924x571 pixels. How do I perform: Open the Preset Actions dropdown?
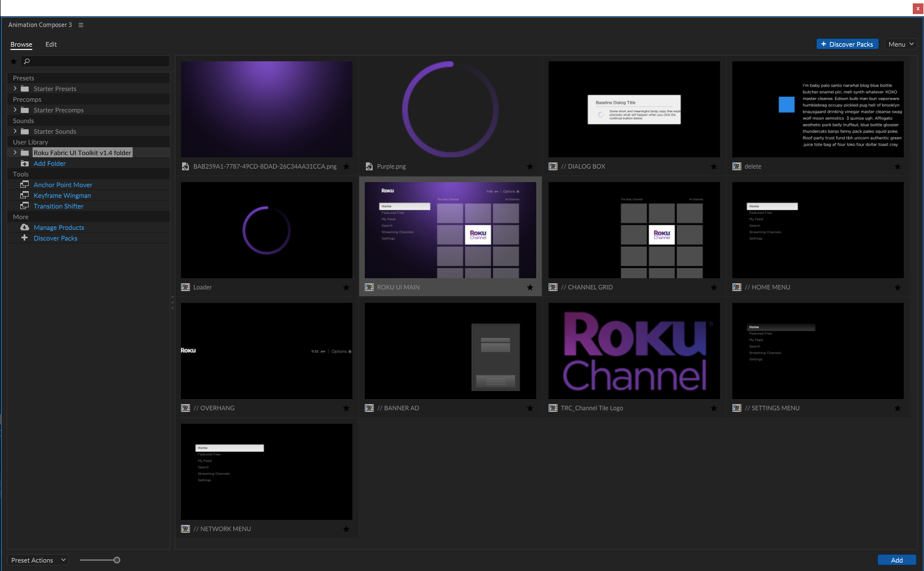[38, 560]
